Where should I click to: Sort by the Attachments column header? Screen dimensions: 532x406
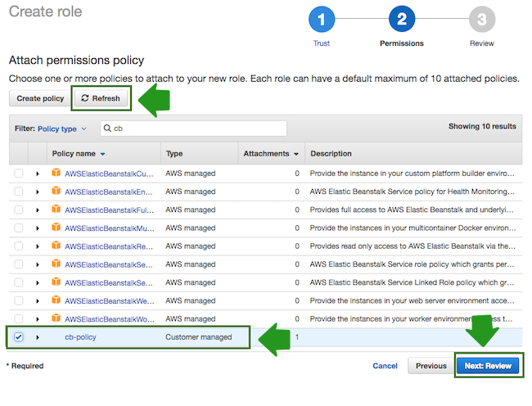(x=271, y=153)
